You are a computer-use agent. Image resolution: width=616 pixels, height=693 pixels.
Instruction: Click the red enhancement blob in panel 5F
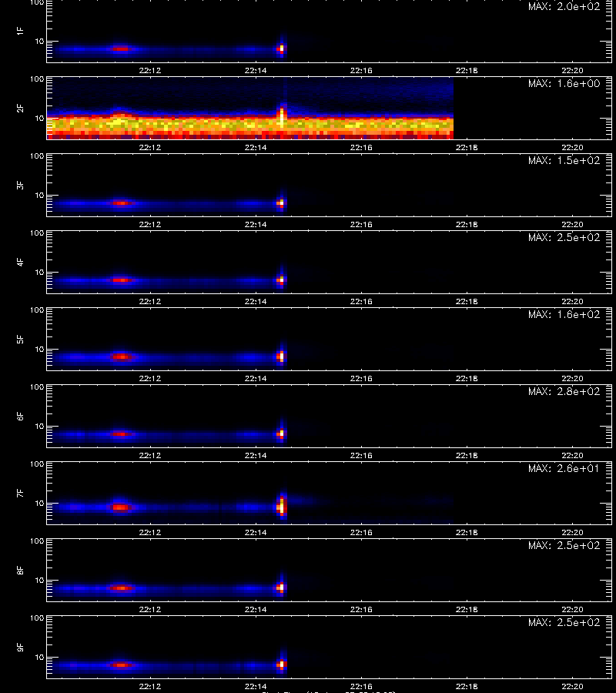click(x=121, y=357)
